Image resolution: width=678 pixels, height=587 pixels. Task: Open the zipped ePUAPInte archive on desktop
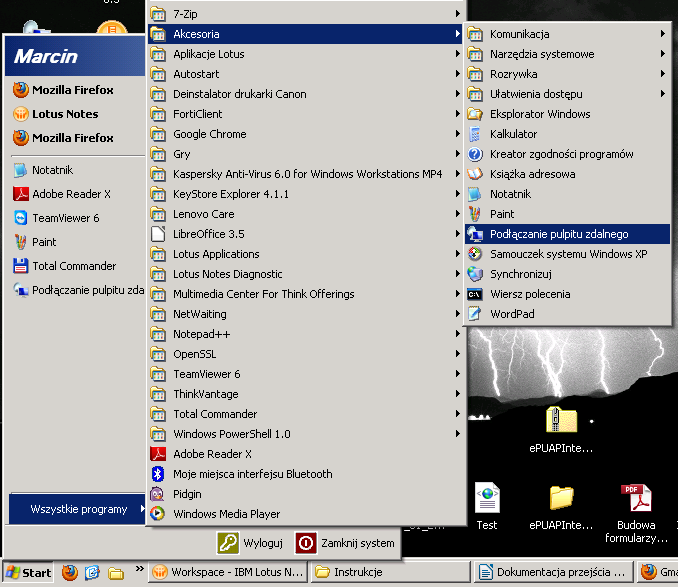pyautogui.click(x=561, y=429)
